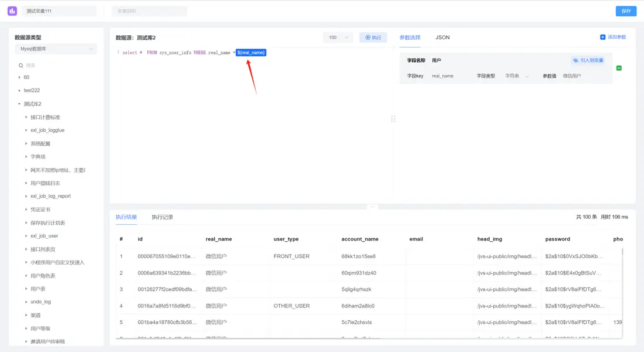Select the 用户角色表 table

coord(43,276)
